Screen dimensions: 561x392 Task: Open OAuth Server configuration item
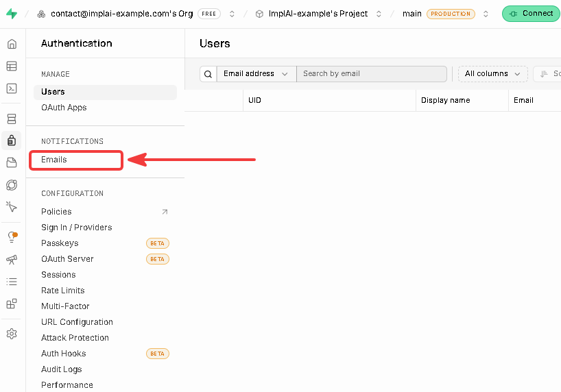(67, 259)
